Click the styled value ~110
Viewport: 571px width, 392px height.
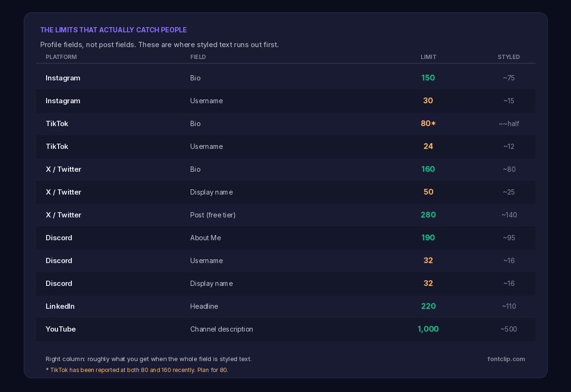point(509,306)
